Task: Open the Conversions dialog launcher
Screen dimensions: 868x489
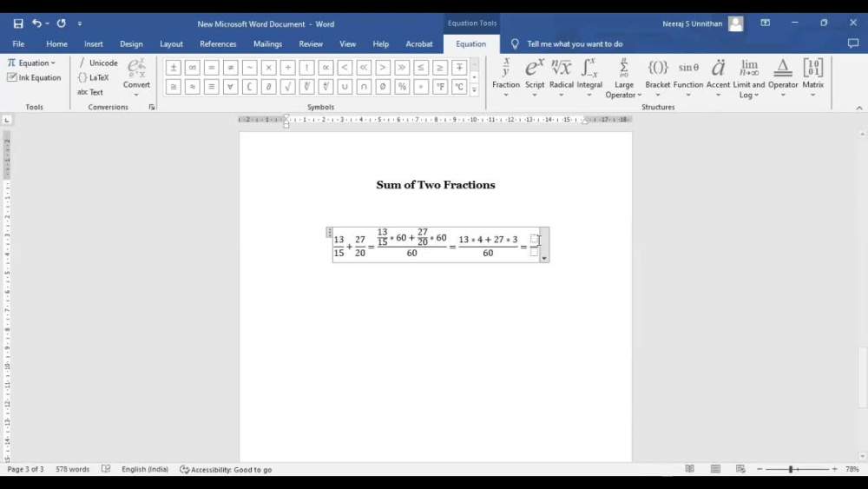Action: 152,107
